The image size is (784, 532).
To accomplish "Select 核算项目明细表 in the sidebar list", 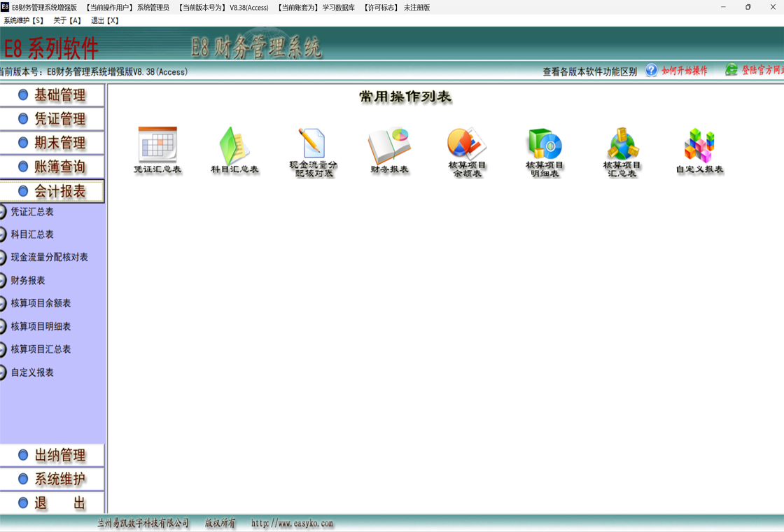I will pyautogui.click(x=41, y=327).
